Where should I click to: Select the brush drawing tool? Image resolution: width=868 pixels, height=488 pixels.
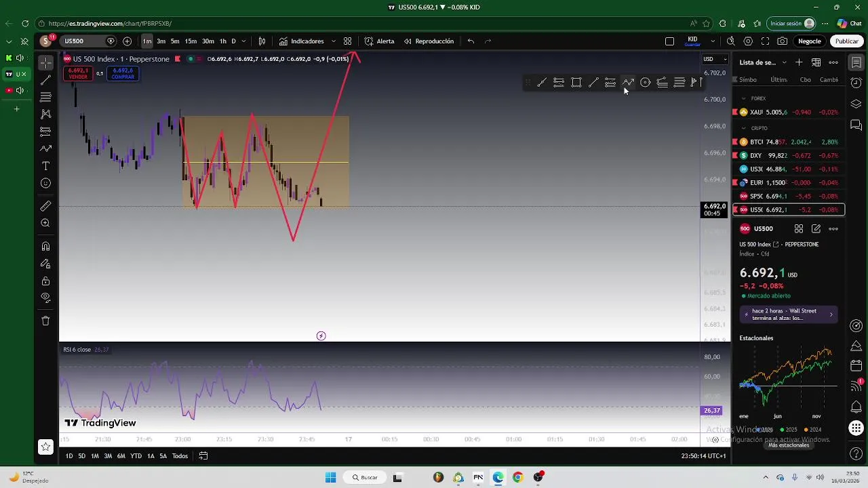tap(45, 148)
